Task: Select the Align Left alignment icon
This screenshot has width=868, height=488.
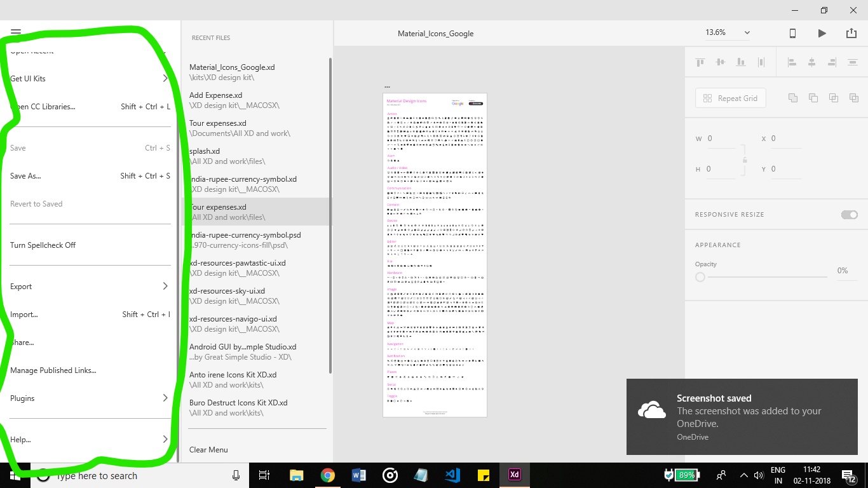Action: point(792,62)
